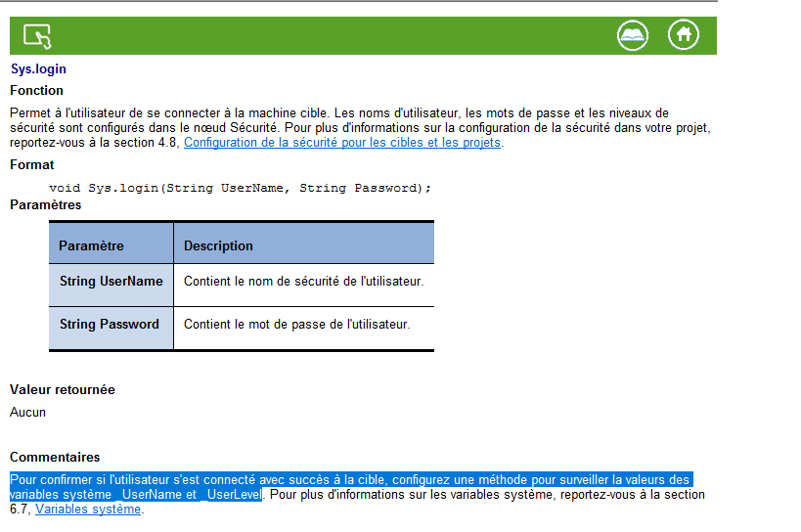Select the 'String Password' table cell
Screen dimensions: 801x532
[109, 325]
